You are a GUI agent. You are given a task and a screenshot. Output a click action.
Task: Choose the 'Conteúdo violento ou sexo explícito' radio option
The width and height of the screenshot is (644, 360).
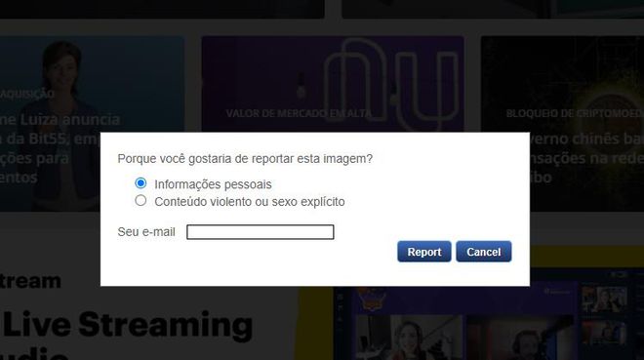141,200
